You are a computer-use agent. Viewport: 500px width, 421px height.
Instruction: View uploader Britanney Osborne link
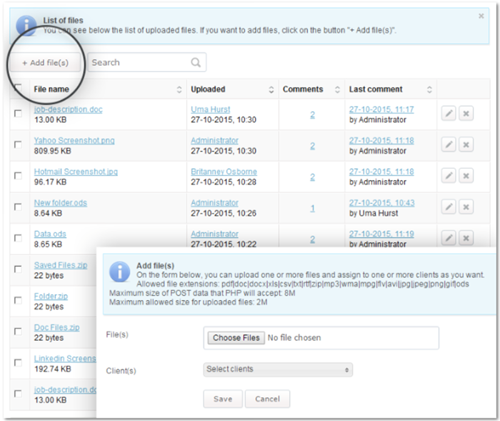pyautogui.click(x=224, y=172)
